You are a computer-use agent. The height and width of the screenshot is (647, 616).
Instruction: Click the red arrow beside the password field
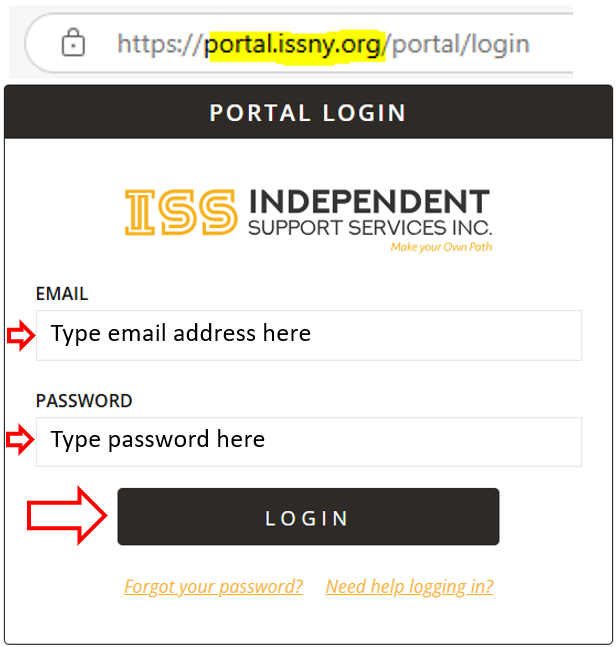[x=20, y=440]
